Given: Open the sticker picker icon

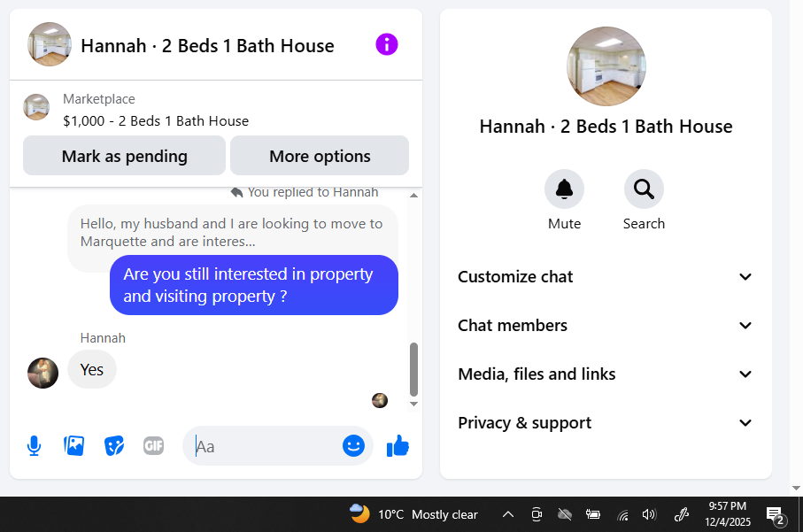Looking at the screenshot, I should point(113,446).
